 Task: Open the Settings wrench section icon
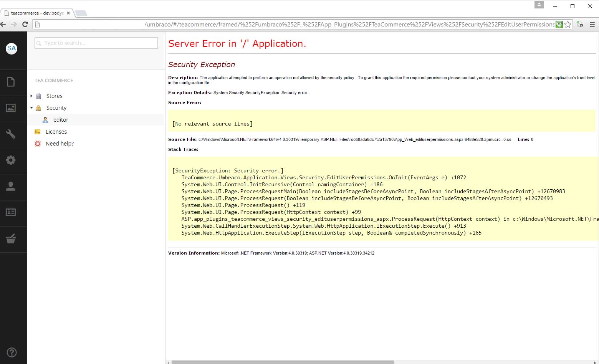click(x=11, y=134)
